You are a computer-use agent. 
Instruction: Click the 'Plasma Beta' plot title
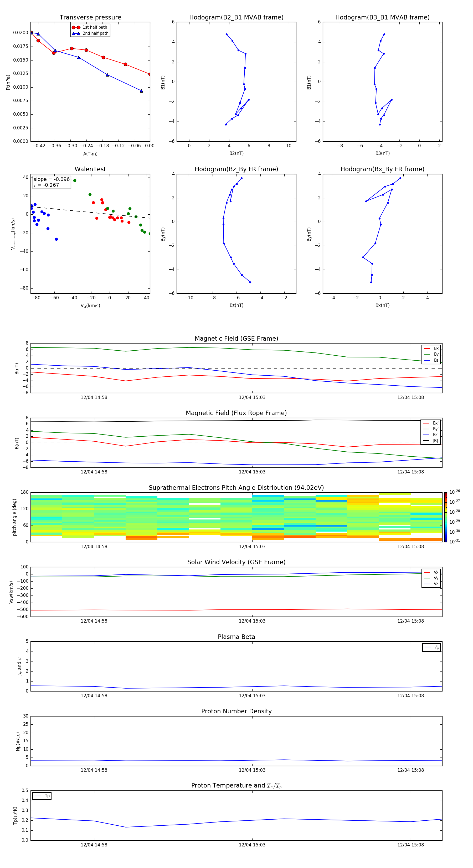[236, 637]
